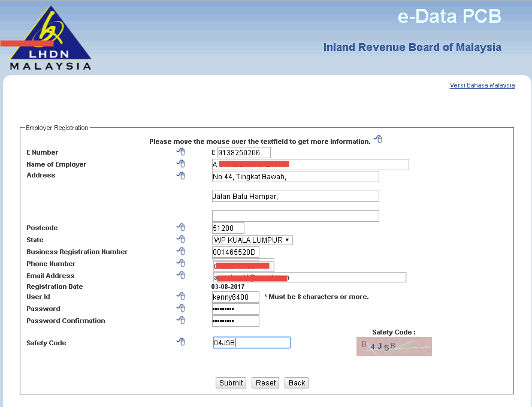
Task: Click the hint icon beside Business Registration Number
Action: pos(181,252)
